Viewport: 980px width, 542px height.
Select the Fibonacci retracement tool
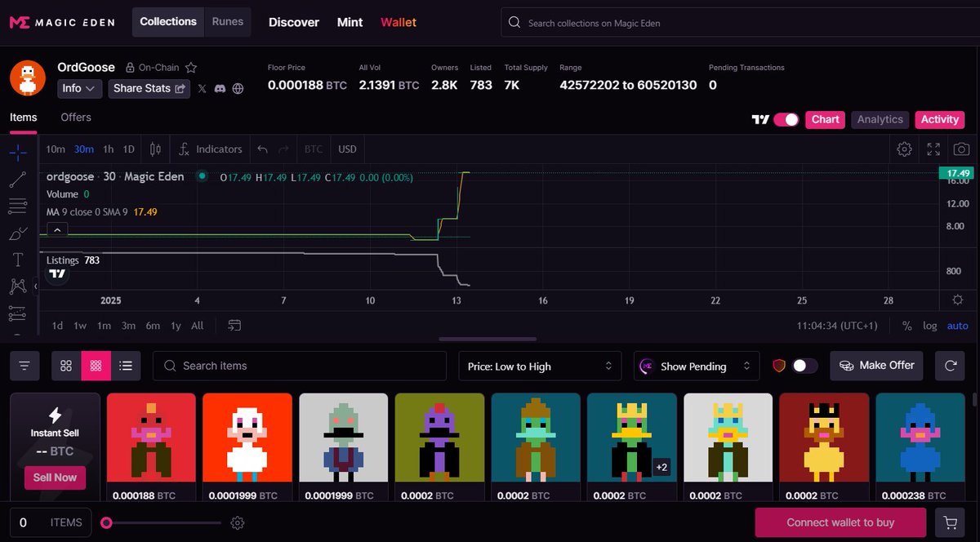18,206
